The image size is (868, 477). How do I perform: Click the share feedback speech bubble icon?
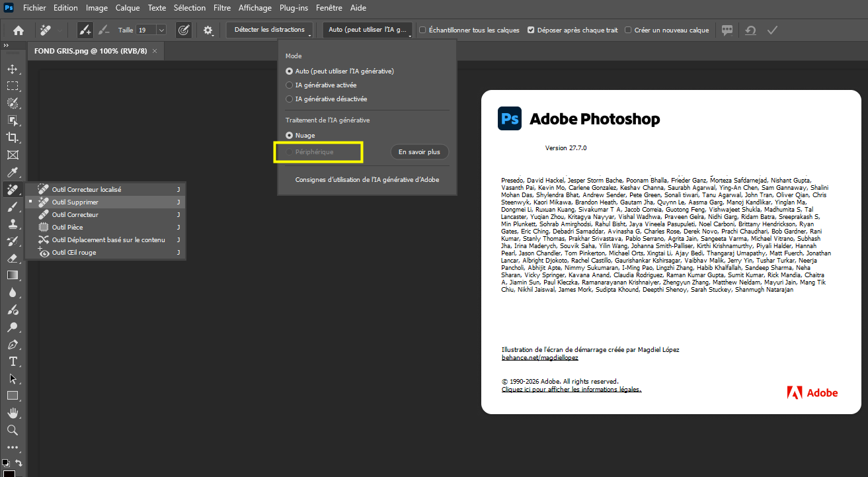click(x=727, y=30)
